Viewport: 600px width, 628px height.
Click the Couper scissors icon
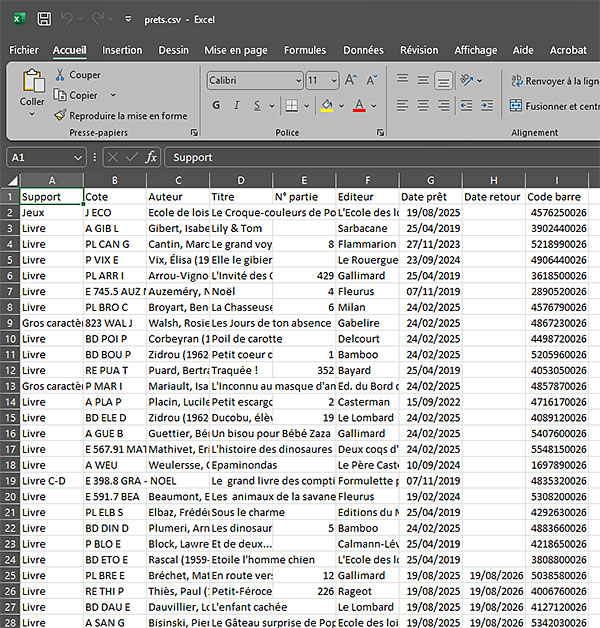[x=62, y=75]
